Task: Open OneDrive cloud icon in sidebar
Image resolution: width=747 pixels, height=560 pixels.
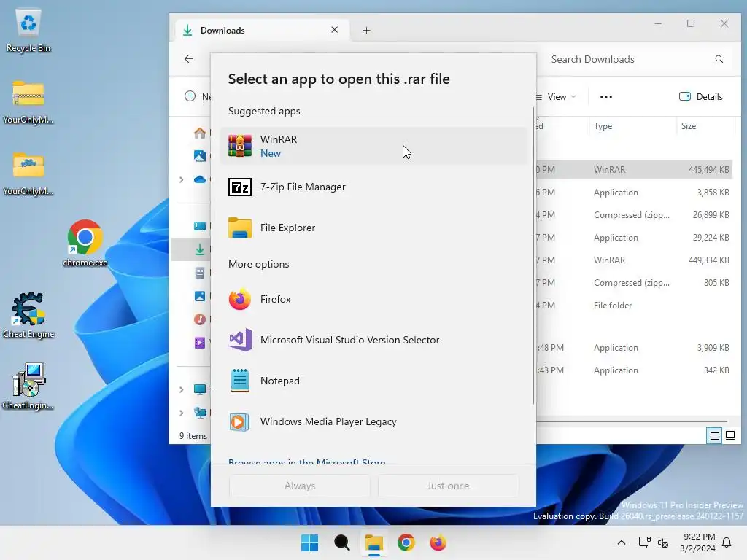Action: pyautogui.click(x=200, y=179)
